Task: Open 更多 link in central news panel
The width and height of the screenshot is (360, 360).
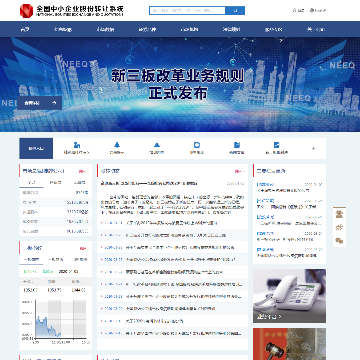Action: tap(239, 171)
